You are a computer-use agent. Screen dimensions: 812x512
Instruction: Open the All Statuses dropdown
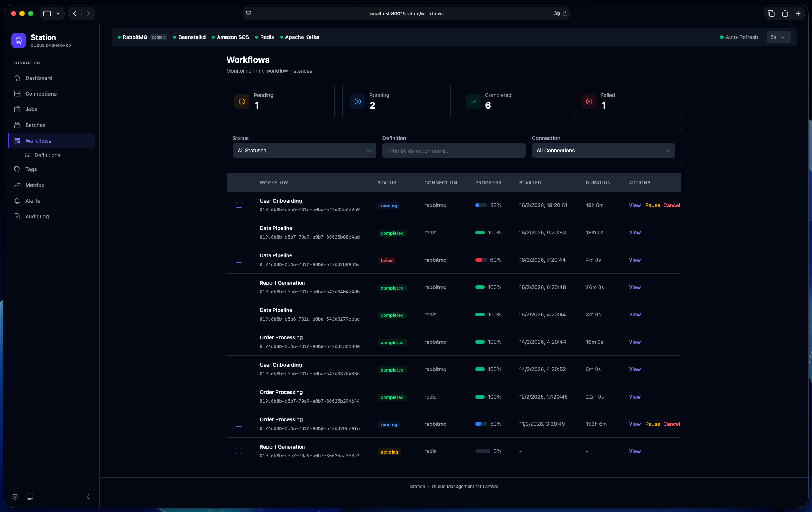coord(304,151)
